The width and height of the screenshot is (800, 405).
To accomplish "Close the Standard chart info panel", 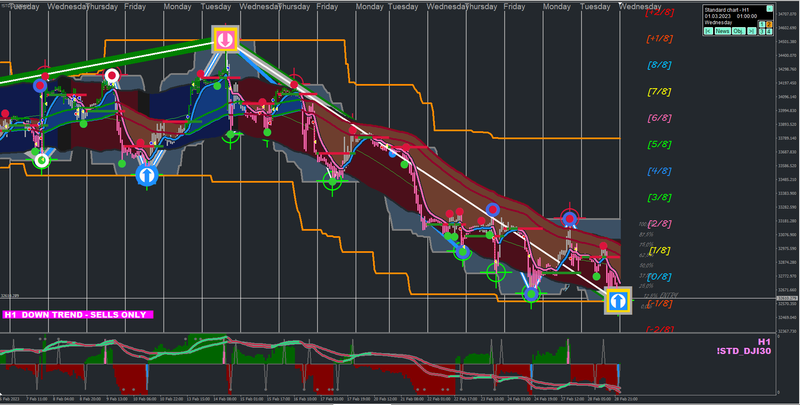I will [770, 9].
